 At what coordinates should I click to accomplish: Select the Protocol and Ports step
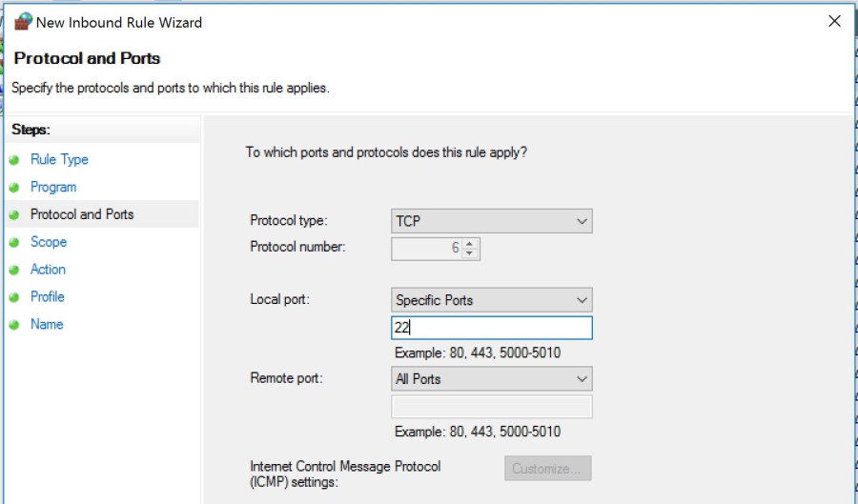(82, 214)
